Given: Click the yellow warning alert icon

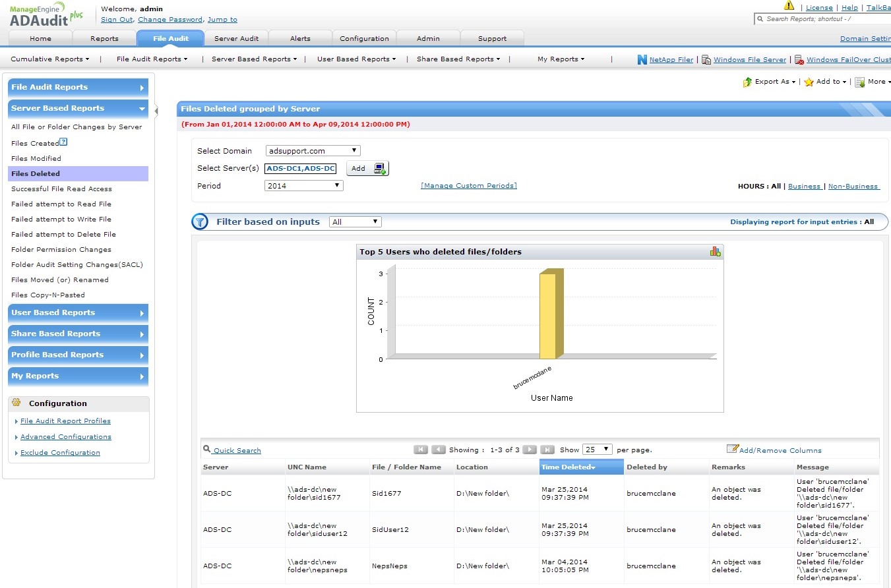Looking at the screenshot, I should [x=789, y=6].
